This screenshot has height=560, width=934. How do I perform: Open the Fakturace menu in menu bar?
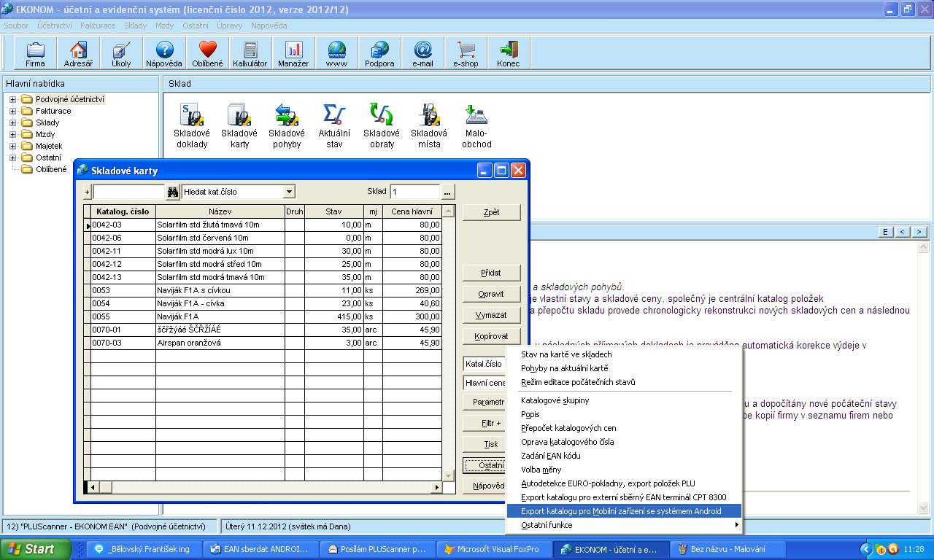98,26
